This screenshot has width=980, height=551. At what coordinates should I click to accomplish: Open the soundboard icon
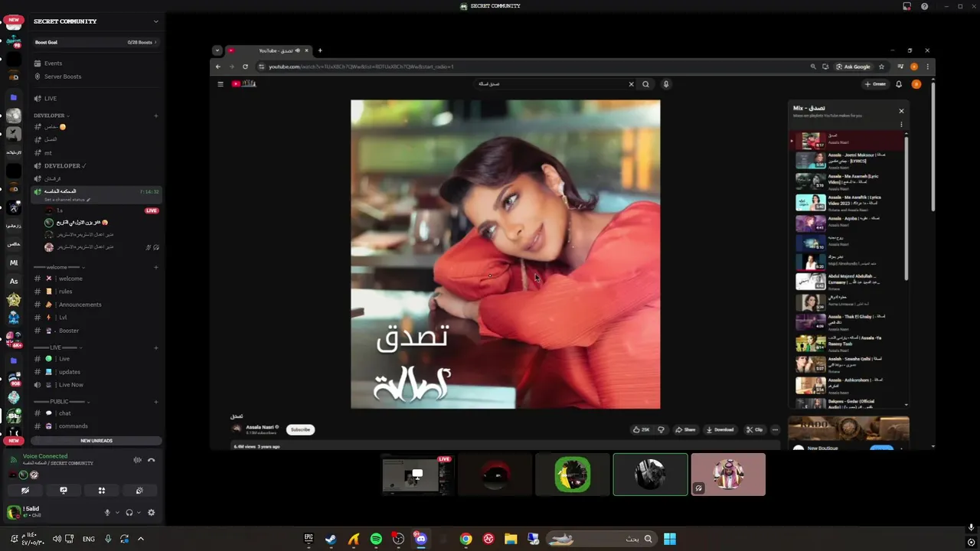pyautogui.click(x=139, y=491)
